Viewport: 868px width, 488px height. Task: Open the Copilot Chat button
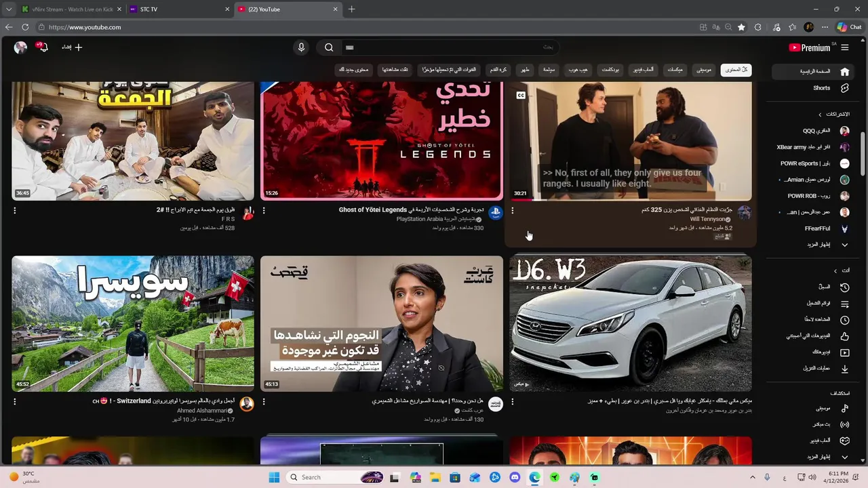tap(849, 27)
